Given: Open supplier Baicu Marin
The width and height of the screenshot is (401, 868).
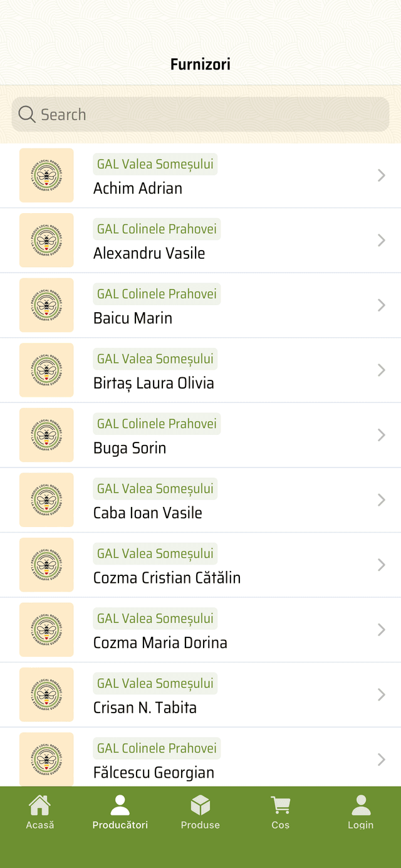Looking at the screenshot, I should pos(133,318).
